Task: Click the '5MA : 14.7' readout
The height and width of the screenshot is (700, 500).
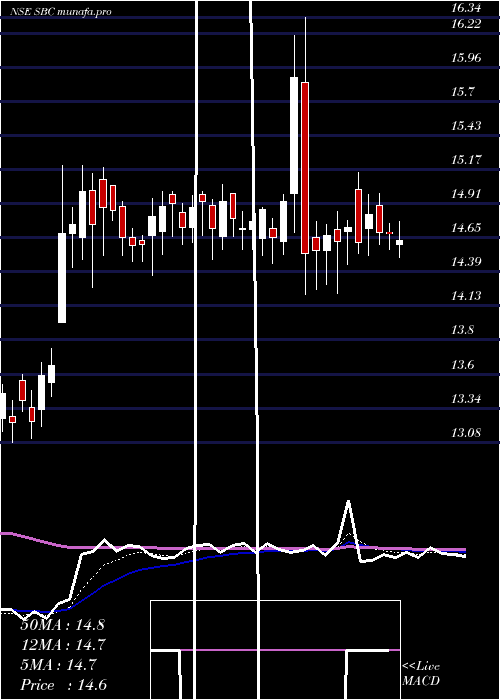Action: pyautogui.click(x=58, y=665)
